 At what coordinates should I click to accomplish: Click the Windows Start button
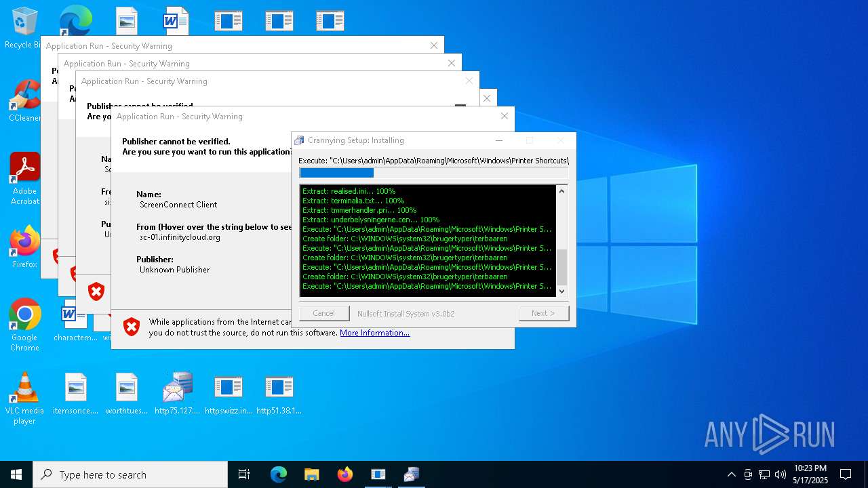pyautogui.click(x=16, y=474)
